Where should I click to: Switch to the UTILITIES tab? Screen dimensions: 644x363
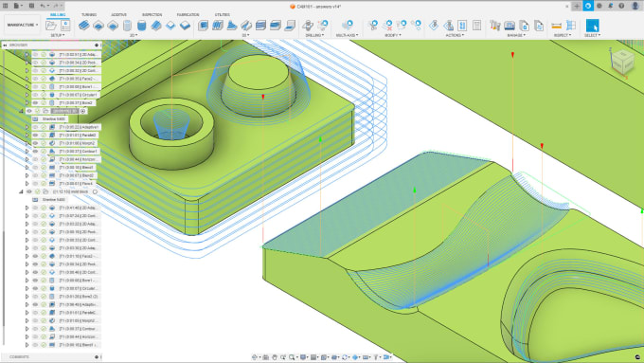pos(223,15)
